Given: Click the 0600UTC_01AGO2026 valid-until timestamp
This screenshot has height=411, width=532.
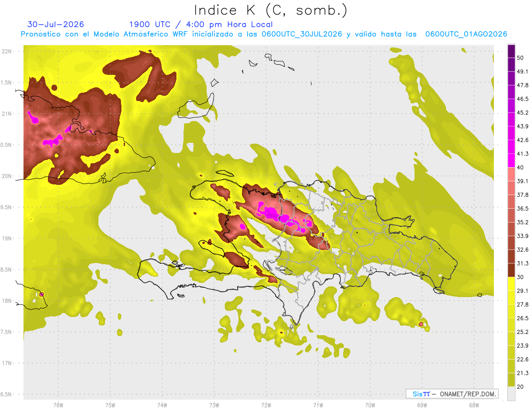Looking at the screenshot, I should tap(466, 34).
